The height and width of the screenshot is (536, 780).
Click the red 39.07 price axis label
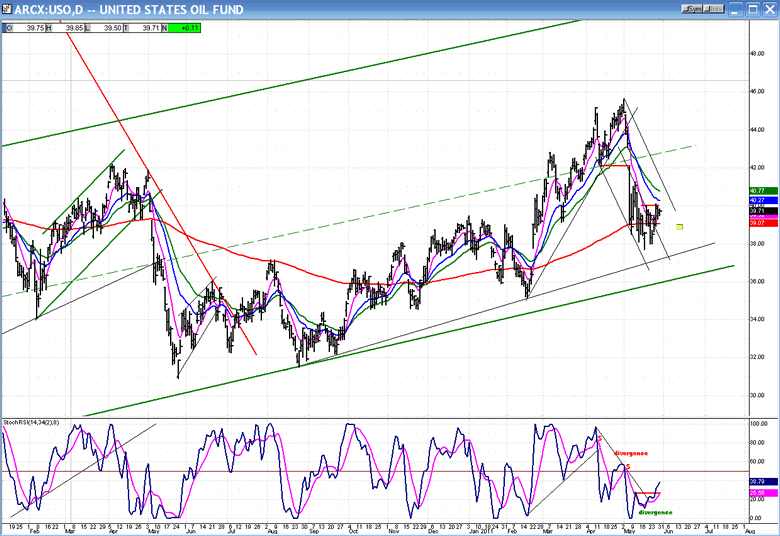[x=756, y=223]
